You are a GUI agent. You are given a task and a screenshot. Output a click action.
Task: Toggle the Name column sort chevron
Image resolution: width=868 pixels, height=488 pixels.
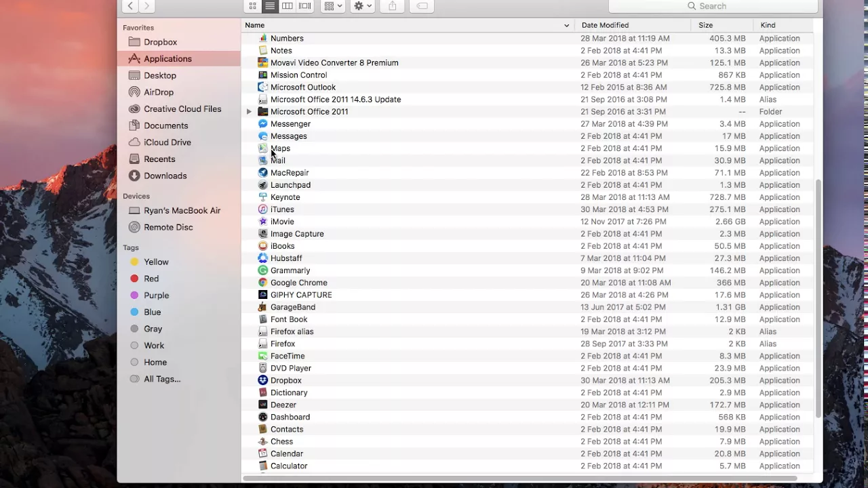(x=566, y=25)
